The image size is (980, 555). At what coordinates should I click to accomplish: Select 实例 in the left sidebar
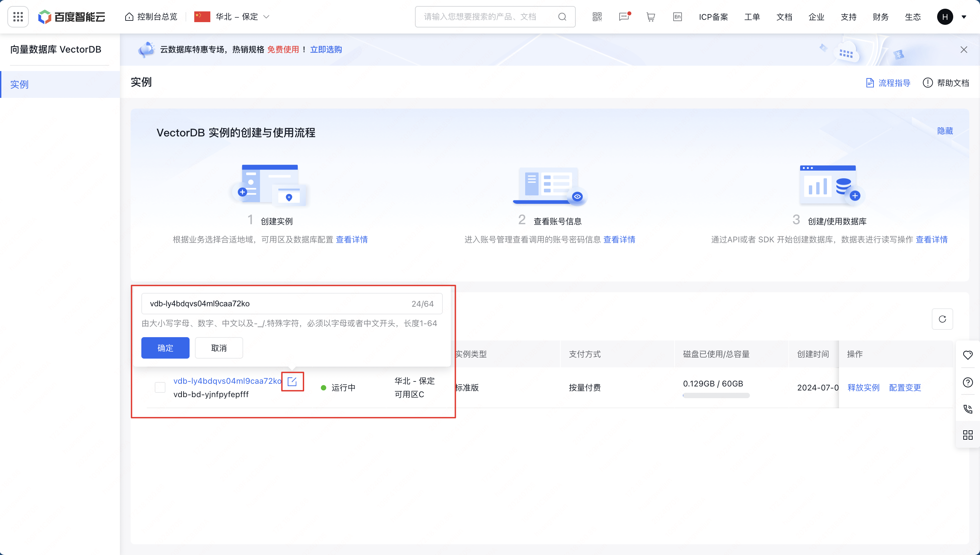60,84
